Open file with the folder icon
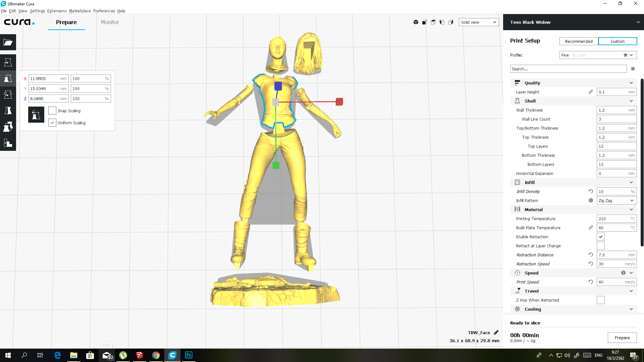This screenshot has width=644, height=362. click(x=8, y=42)
